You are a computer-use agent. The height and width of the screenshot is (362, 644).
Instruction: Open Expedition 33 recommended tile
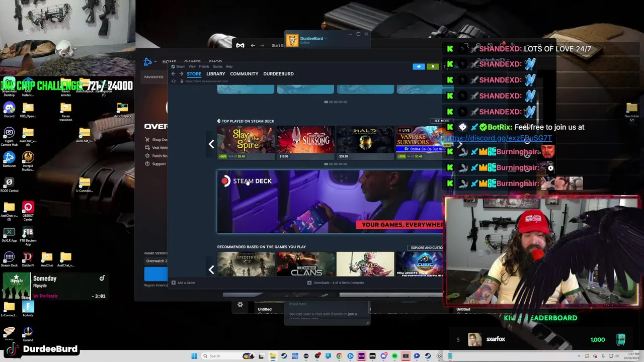(x=246, y=264)
